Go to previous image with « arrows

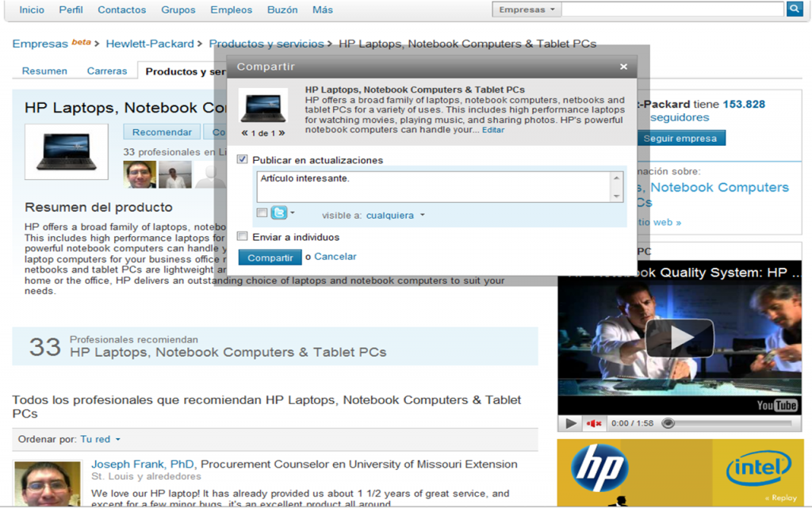pyautogui.click(x=244, y=133)
